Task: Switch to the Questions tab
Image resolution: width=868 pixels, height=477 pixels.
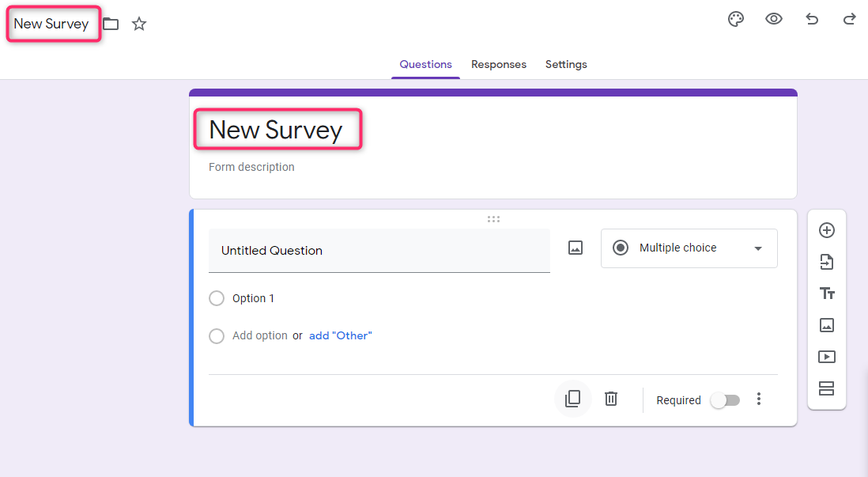Action: pyautogui.click(x=425, y=64)
